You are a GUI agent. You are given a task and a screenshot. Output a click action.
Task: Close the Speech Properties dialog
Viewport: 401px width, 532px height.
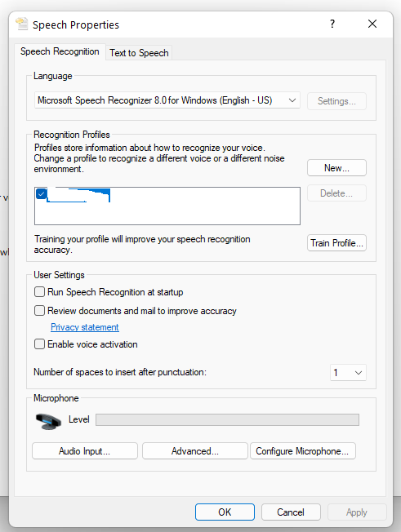click(372, 24)
